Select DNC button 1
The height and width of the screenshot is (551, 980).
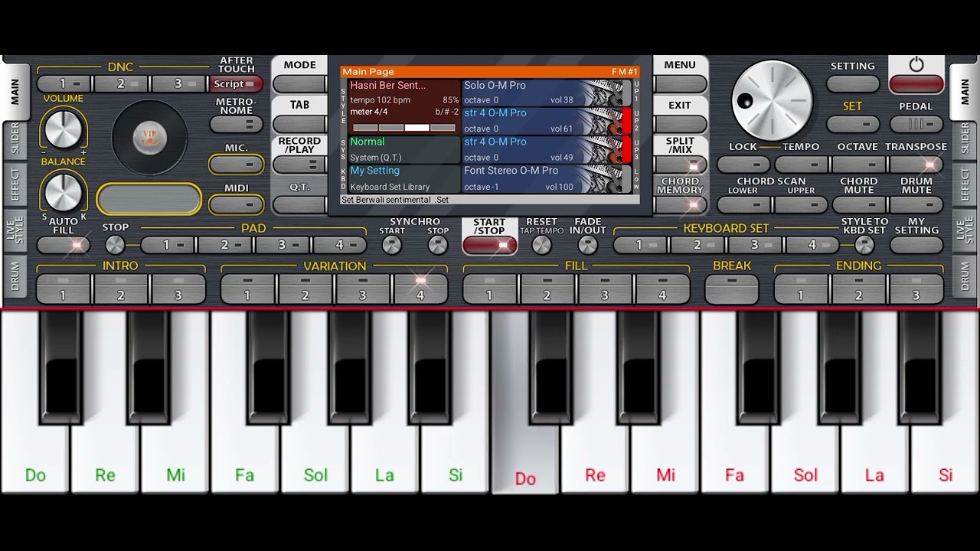(x=64, y=84)
